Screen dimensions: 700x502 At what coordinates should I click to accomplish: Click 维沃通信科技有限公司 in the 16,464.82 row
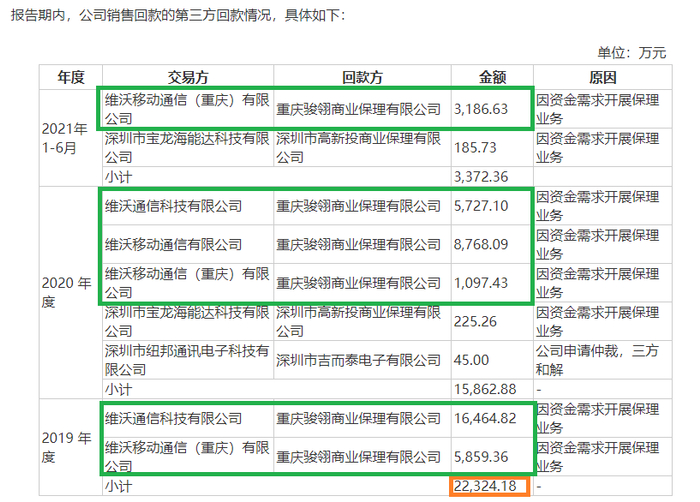[174, 418]
